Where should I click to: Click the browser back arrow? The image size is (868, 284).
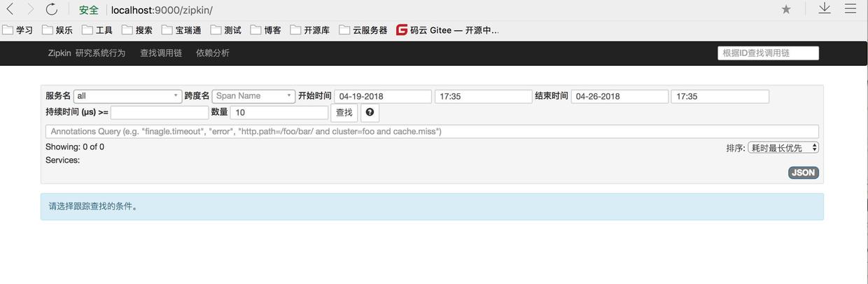[10, 9]
